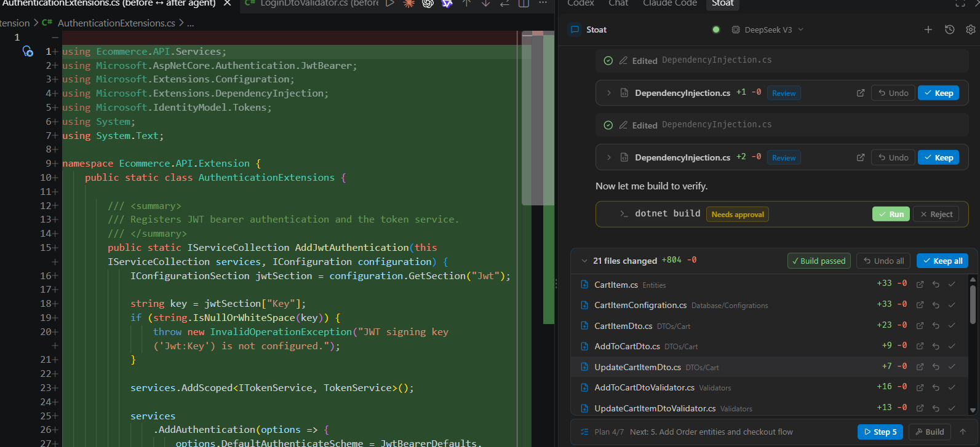Open Stoat settings gear
Image resolution: width=980 pixels, height=447 pixels.
[971, 30]
